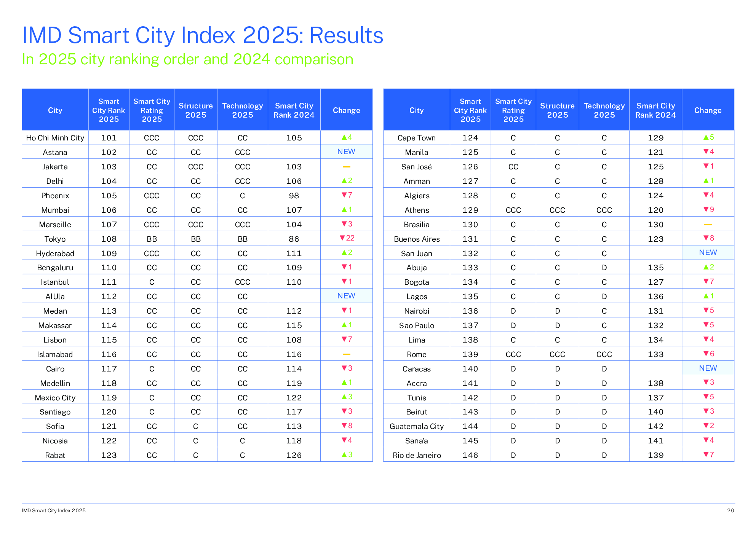The width and height of the screenshot is (756, 534).
Task: Select the 'Nairobi' city cell
Action: (417, 311)
